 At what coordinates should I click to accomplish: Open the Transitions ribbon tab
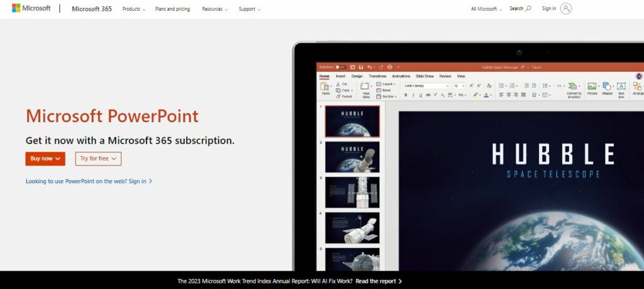pyautogui.click(x=377, y=76)
